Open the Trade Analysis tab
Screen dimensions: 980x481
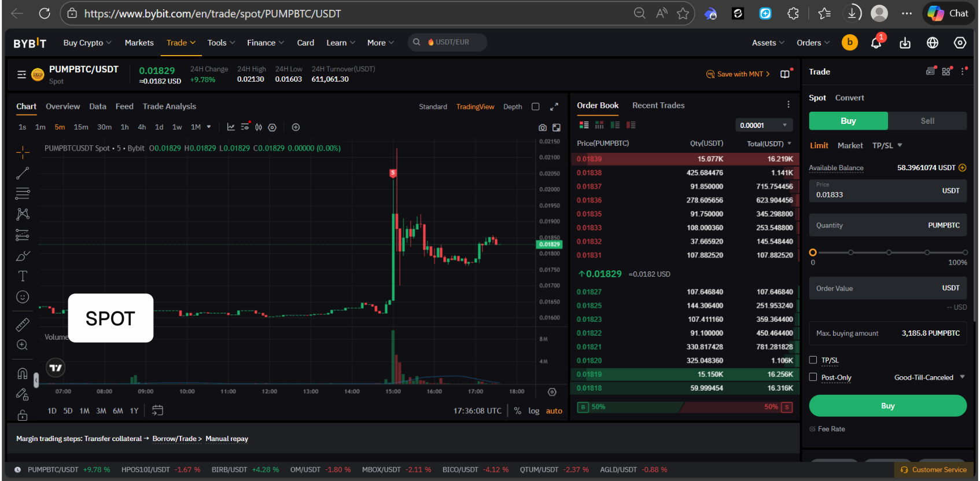point(170,107)
